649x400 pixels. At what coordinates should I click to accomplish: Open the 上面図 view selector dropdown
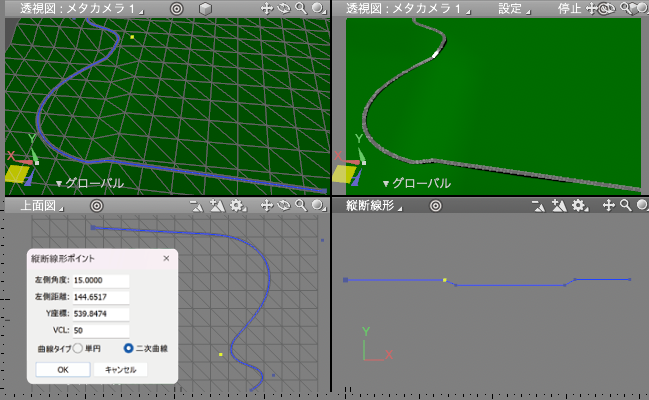click(42, 206)
